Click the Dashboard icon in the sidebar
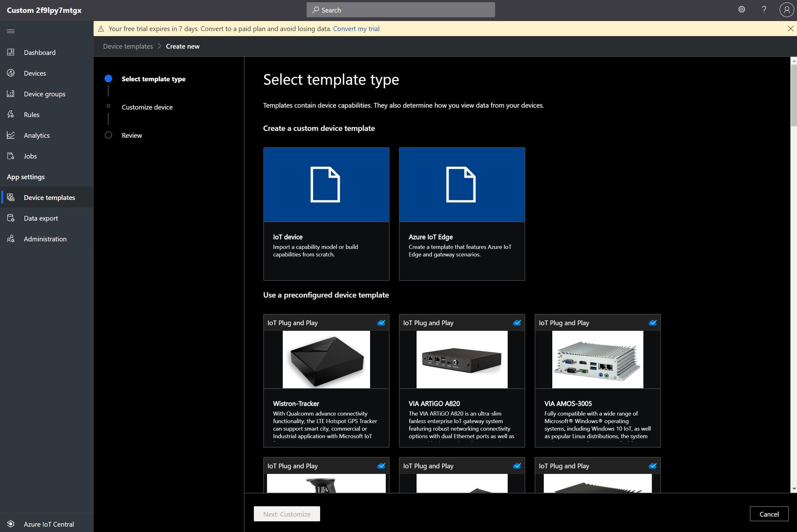 click(11, 52)
